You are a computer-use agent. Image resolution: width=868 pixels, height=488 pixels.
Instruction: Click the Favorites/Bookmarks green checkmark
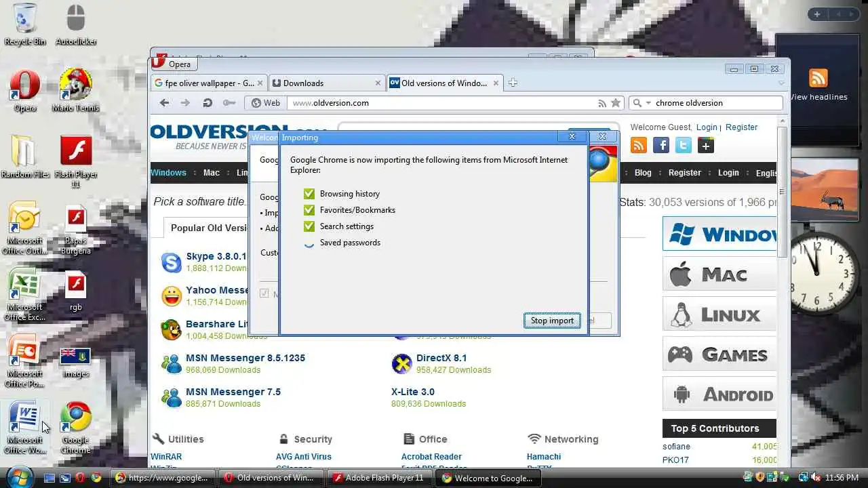309,210
